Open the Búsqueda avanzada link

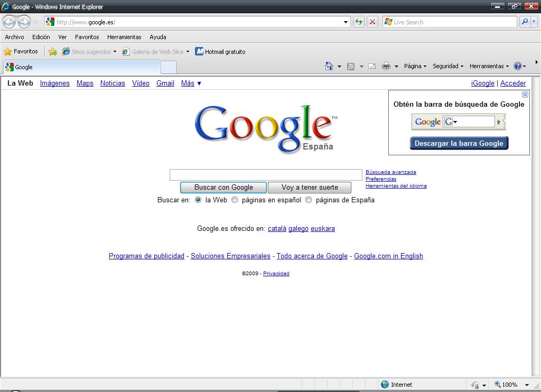pos(391,172)
